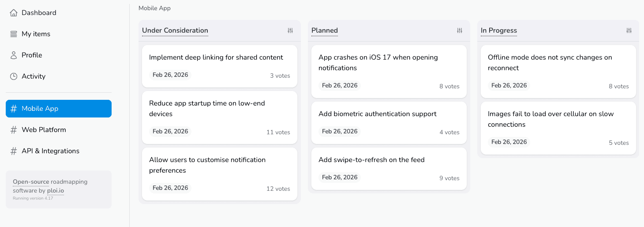Click the My items list icon

click(14, 34)
